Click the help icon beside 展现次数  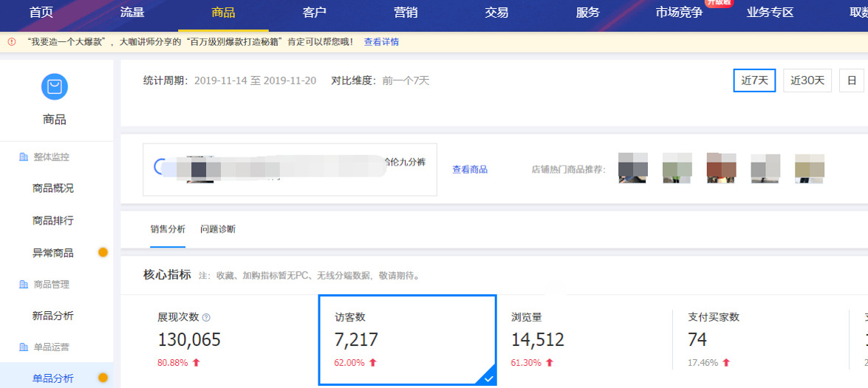pos(206,318)
